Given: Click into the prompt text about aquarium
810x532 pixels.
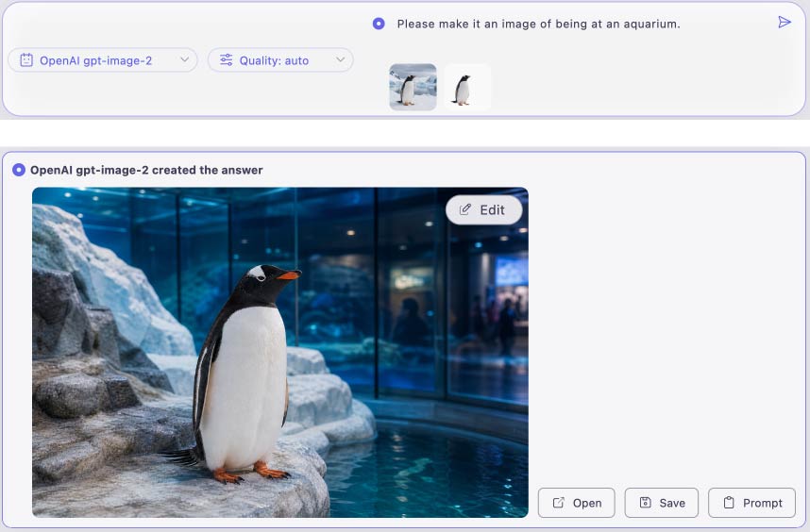Looking at the screenshot, I should 538,24.
